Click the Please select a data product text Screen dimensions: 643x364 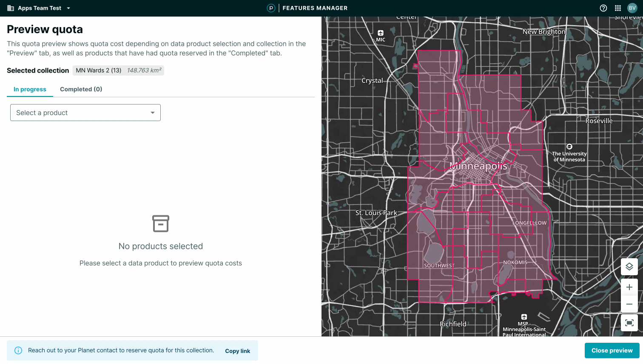tap(161, 263)
